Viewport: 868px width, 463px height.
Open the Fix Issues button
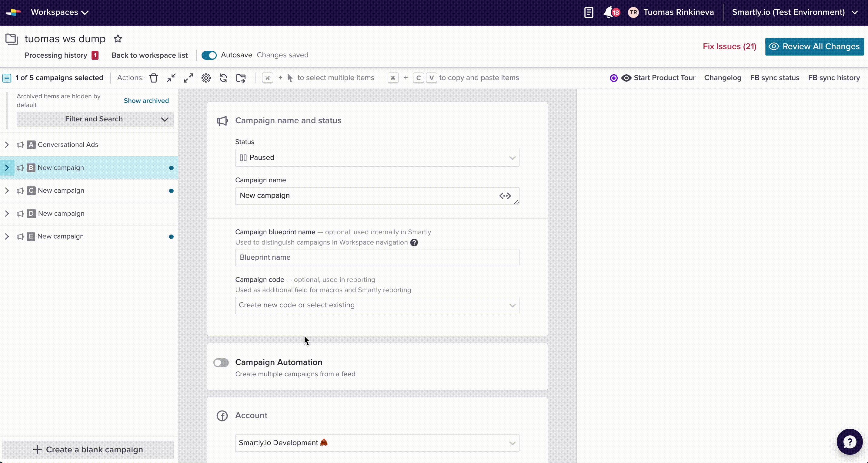(729, 46)
